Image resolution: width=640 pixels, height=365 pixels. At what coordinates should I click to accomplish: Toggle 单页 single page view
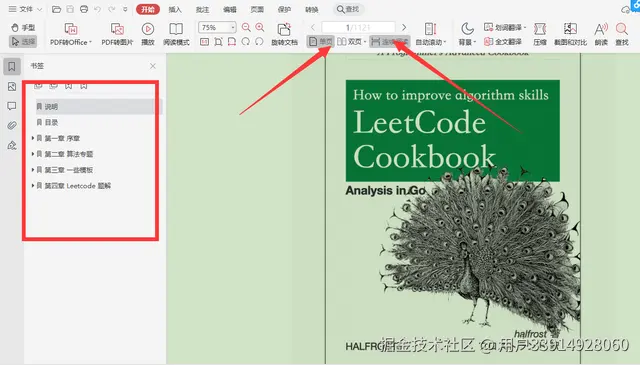(320, 42)
